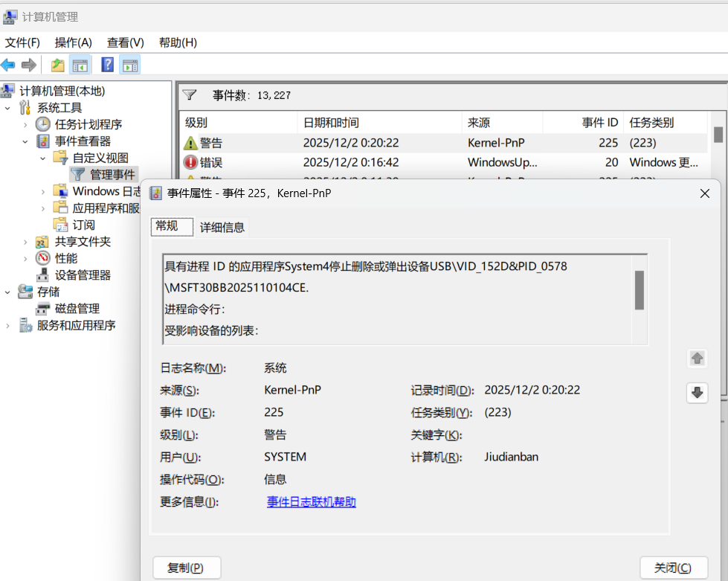Viewport: 728px width, 581px height.
Task: Show next event with down arrow button
Action: [x=697, y=393]
